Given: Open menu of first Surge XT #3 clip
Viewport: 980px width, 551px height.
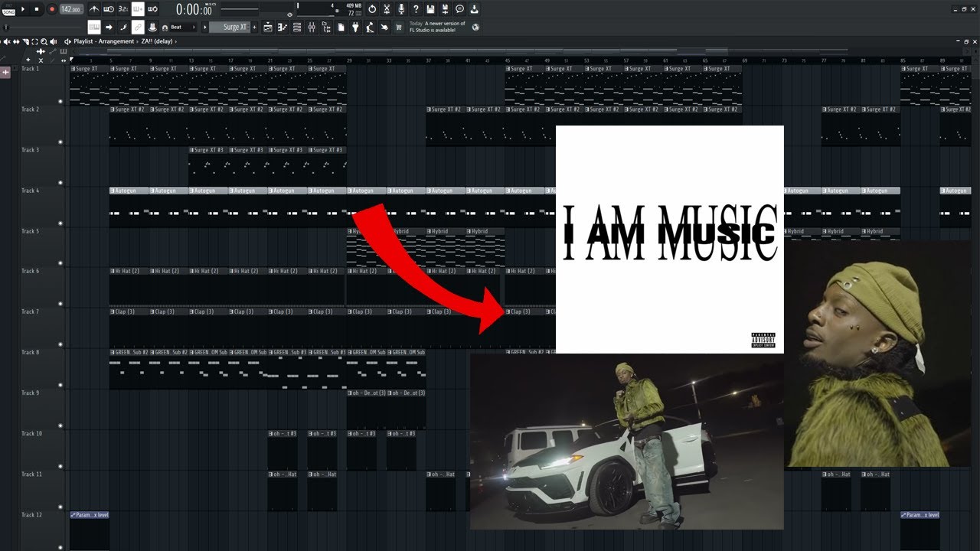Looking at the screenshot, I should tap(192, 150).
